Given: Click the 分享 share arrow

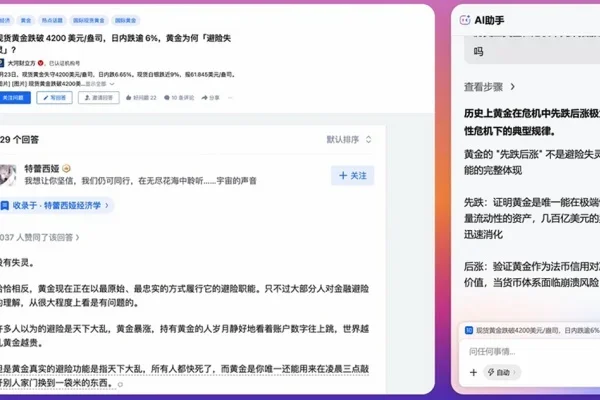Looking at the screenshot, I should pyautogui.click(x=210, y=98).
